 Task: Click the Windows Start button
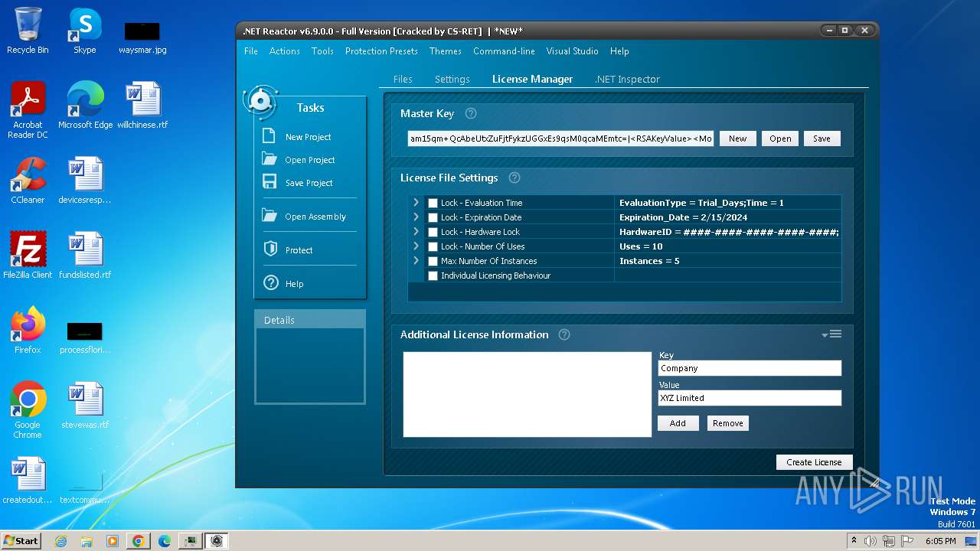point(21,541)
